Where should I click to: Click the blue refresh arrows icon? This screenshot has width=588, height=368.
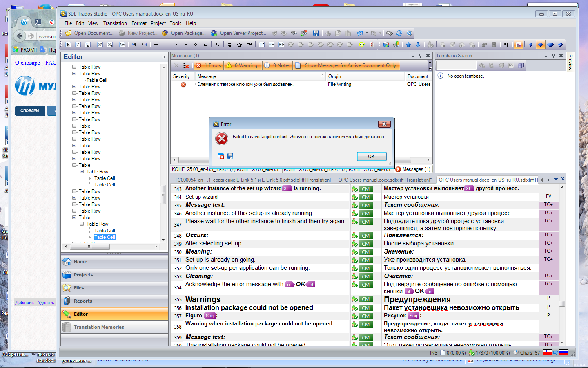(399, 33)
